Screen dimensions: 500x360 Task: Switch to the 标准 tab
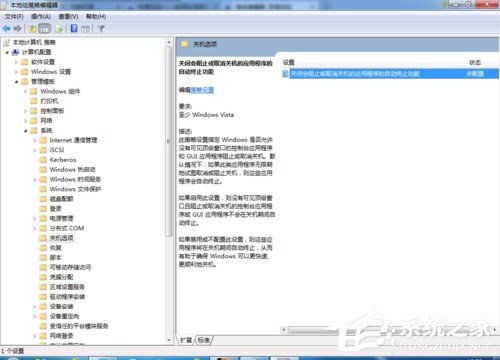pos(203,340)
